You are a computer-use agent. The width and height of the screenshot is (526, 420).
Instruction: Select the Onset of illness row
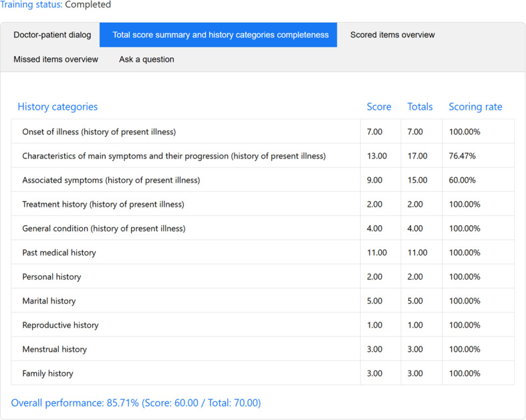99,132
